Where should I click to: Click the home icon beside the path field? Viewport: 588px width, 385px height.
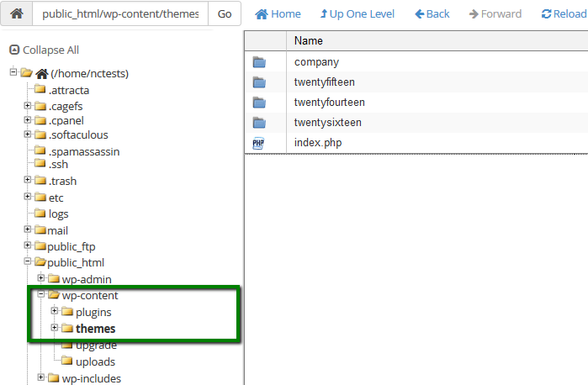coord(16,14)
